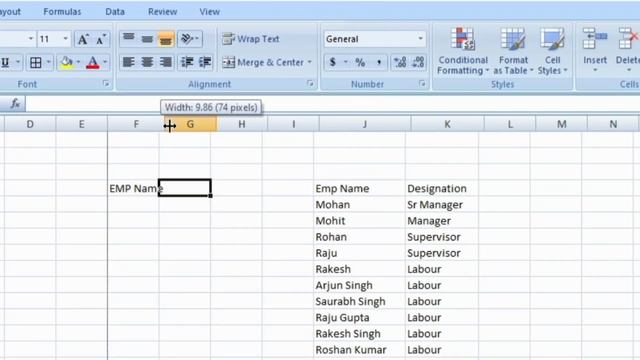
Task: Click the Insert Function fx icon
Action: (x=16, y=104)
